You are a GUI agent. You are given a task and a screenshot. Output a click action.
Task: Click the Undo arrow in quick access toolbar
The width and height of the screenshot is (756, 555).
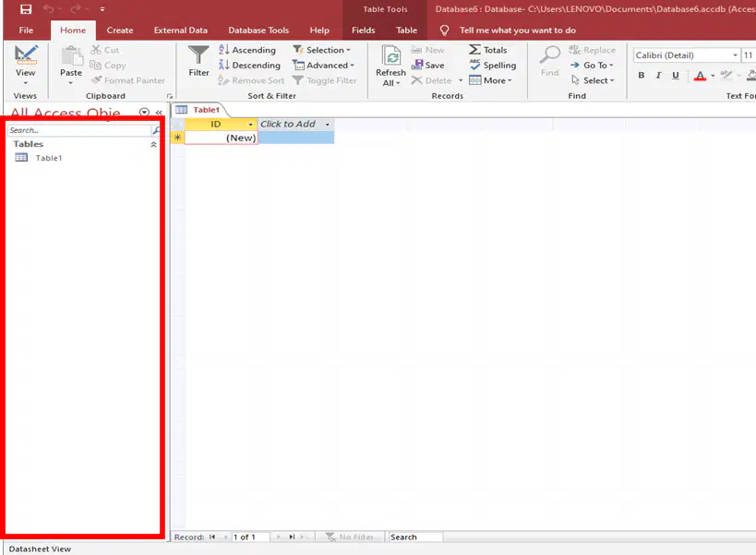pyautogui.click(x=48, y=8)
